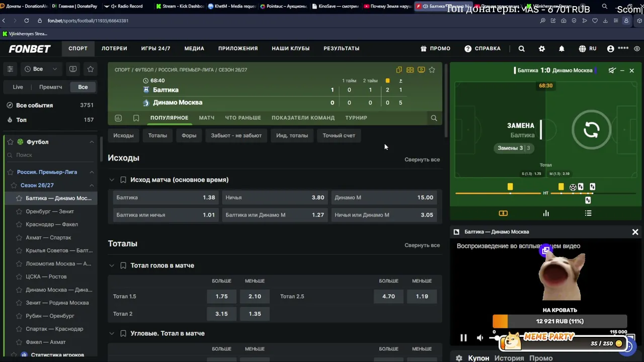
Task: Open notifications bell icon
Action: tap(561, 49)
